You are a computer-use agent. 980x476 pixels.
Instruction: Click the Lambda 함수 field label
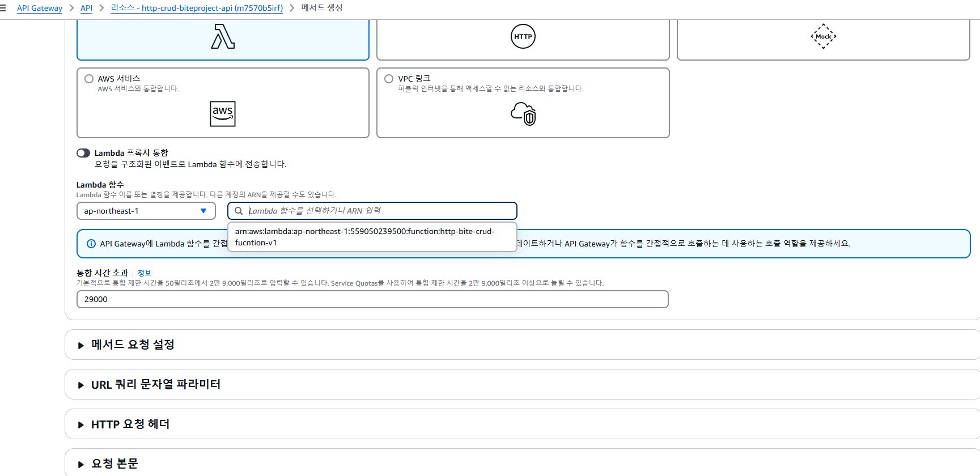pyautogui.click(x=100, y=185)
